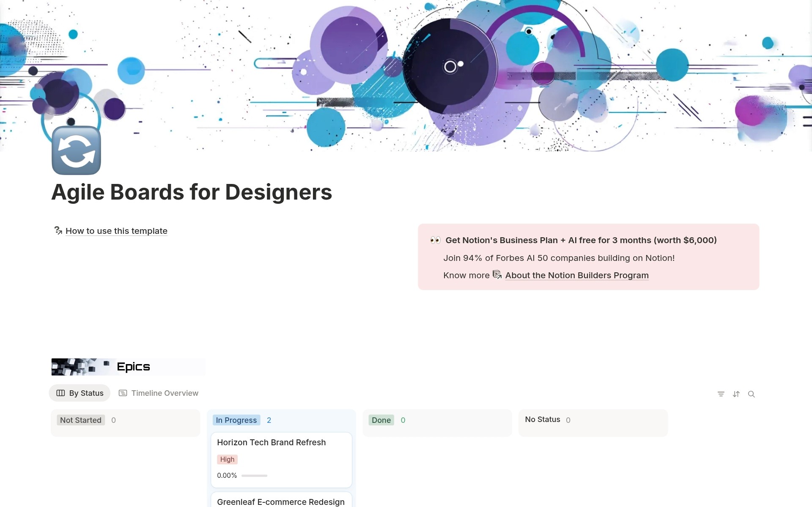Expand the Not Started group
Image resolution: width=812 pixels, height=507 pixels.
pos(80,420)
